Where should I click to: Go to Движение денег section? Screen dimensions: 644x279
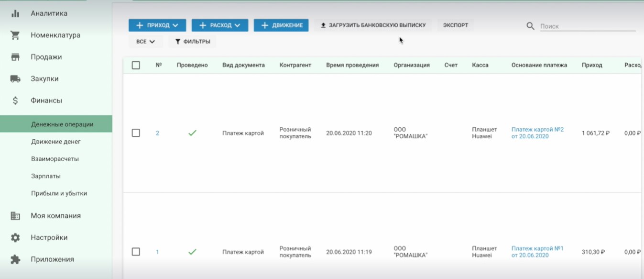(56, 142)
